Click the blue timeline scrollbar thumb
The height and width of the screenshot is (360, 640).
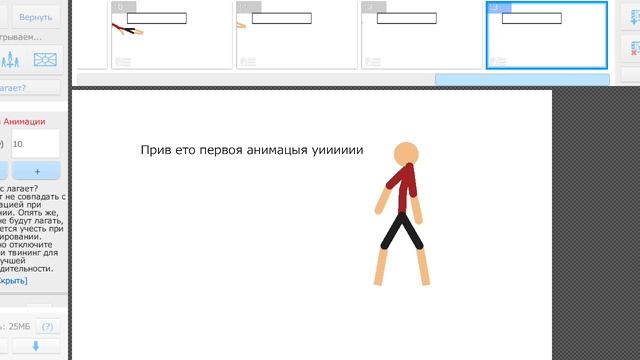(522, 80)
